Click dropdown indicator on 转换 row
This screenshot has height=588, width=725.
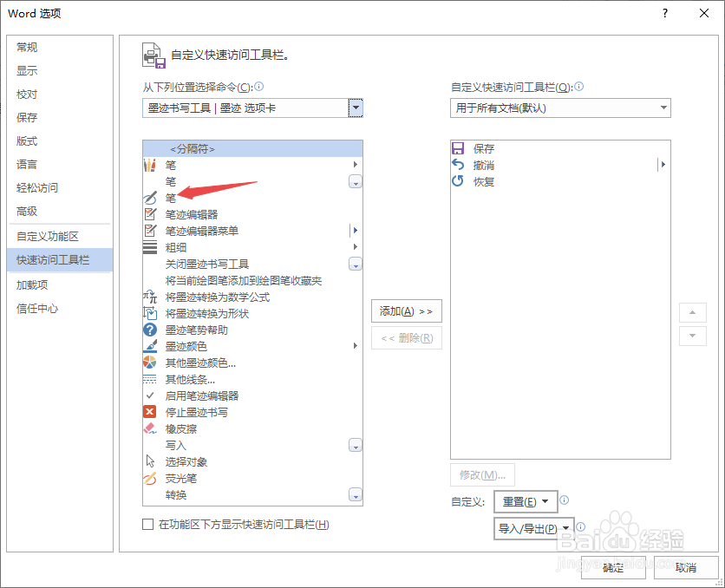pyautogui.click(x=355, y=495)
